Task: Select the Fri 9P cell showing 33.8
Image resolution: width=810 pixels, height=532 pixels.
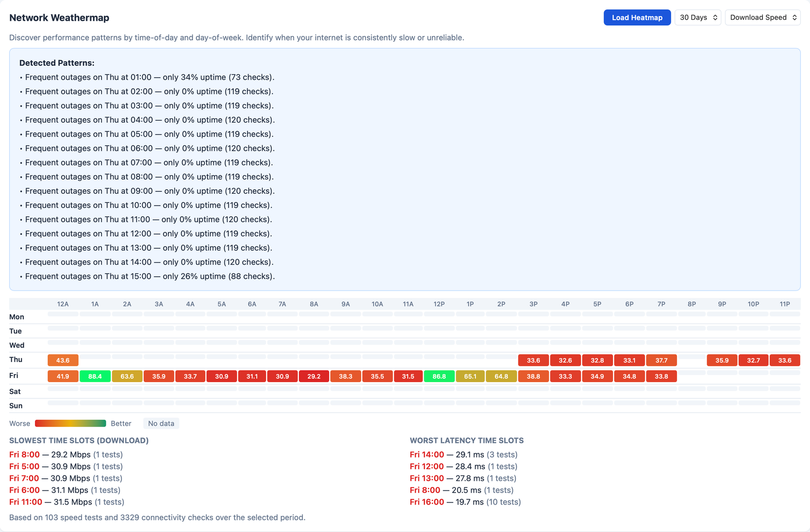Action: click(x=662, y=376)
